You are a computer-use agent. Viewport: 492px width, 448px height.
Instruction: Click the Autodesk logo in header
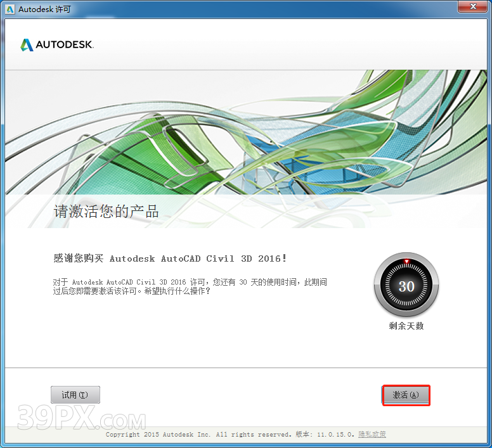coord(57,44)
